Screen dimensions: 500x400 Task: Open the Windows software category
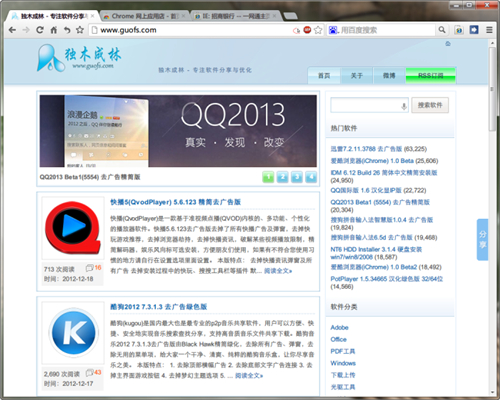tap(343, 363)
